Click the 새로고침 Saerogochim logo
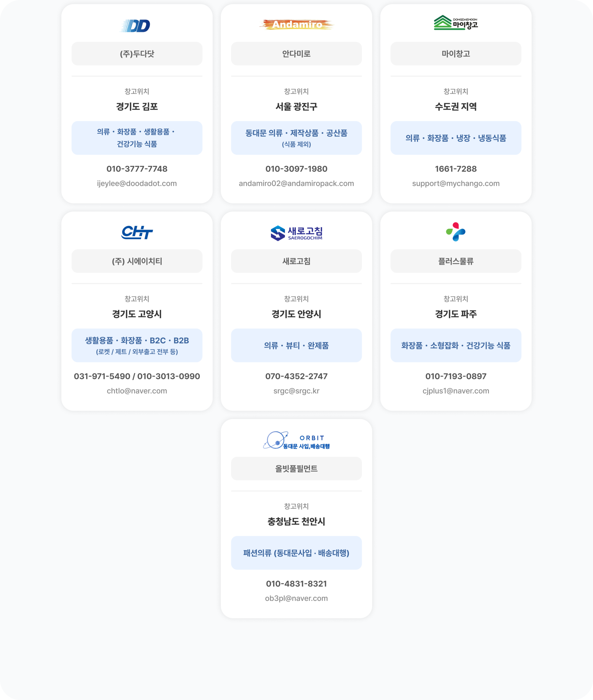Image resolution: width=593 pixels, height=700 pixels. click(296, 233)
